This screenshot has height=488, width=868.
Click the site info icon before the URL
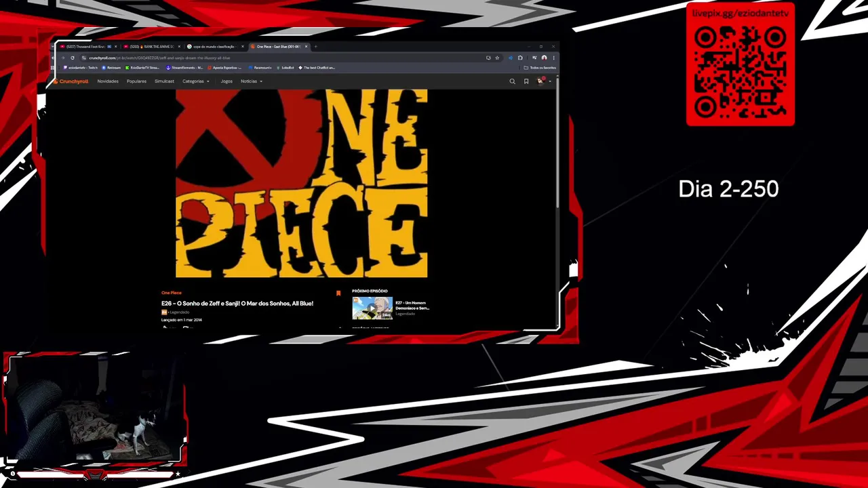tap(83, 58)
